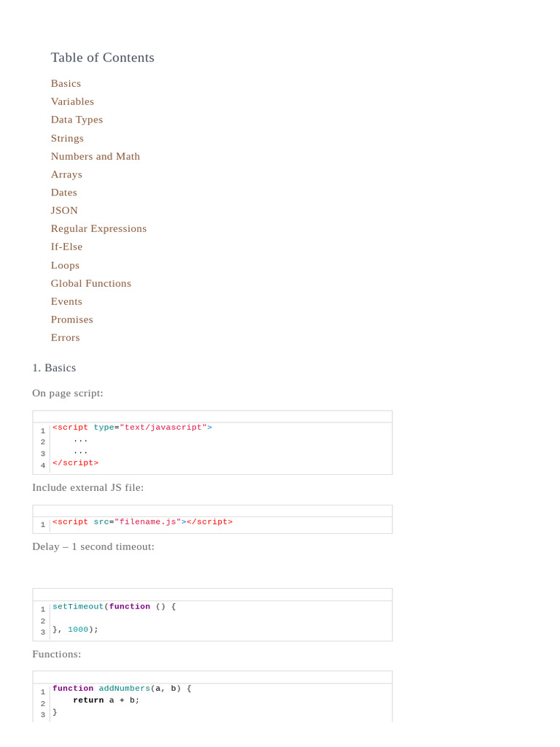Go to the Variables section link

pyautogui.click(x=72, y=101)
